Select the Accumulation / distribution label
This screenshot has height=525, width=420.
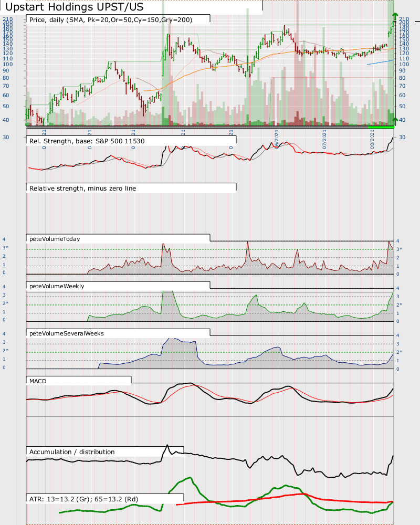[72, 451]
